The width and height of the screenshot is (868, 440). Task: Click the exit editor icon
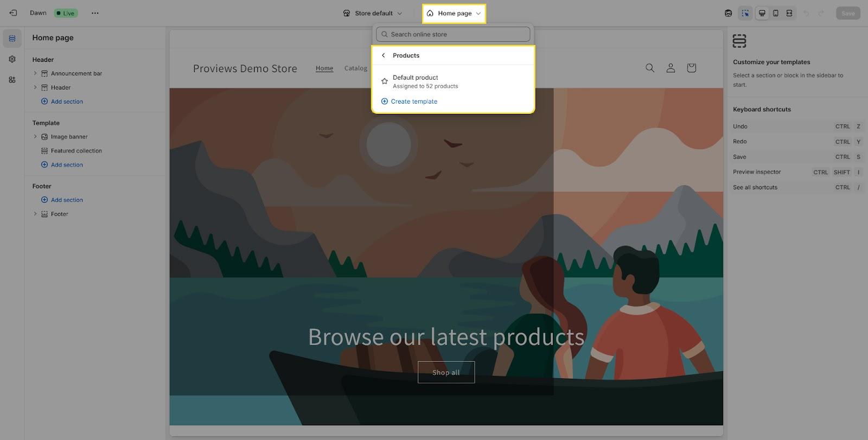pos(13,13)
